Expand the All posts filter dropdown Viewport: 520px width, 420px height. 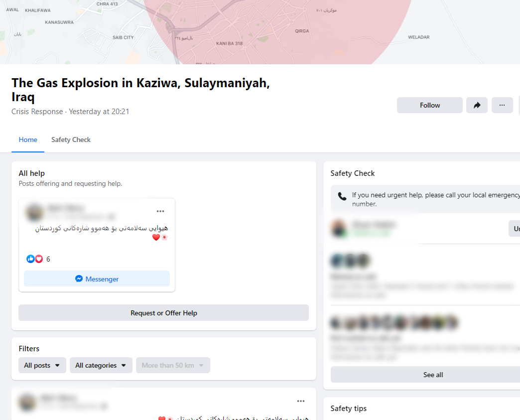pos(42,365)
